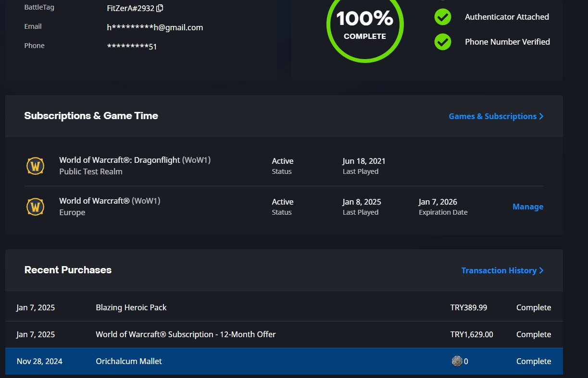Click the green checkmark beside Phone Number Verified
This screenshot has height=378, width=588.
[x=442, y=42]
